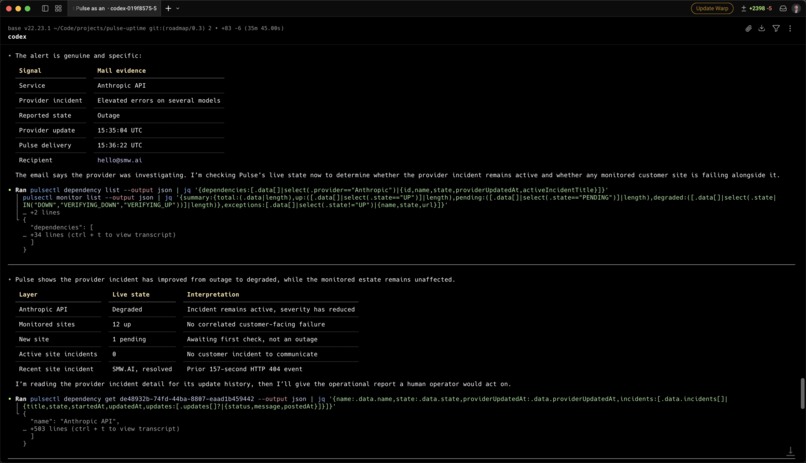This screenshot has height=463, width=806.
Task: Click "Incident remains active, severity has reduced" cell
Action: coord(271,309)
